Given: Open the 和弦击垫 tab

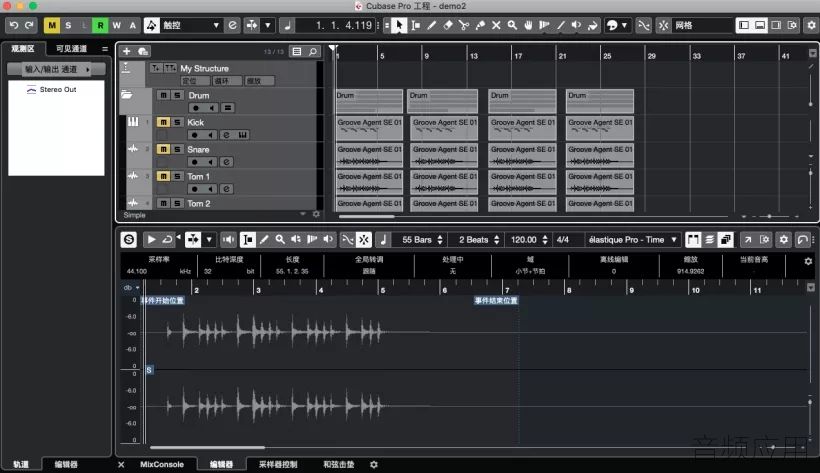Looking at the screenshot, I should [x=338, y=464].
